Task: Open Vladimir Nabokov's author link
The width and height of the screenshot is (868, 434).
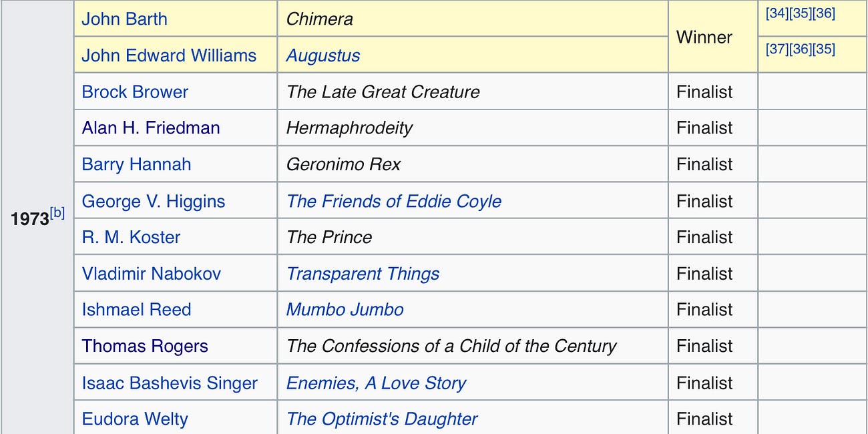Action: (x=152, y=273)
